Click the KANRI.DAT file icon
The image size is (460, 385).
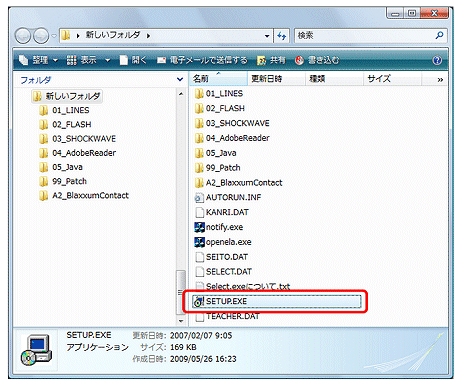(199, 212)
